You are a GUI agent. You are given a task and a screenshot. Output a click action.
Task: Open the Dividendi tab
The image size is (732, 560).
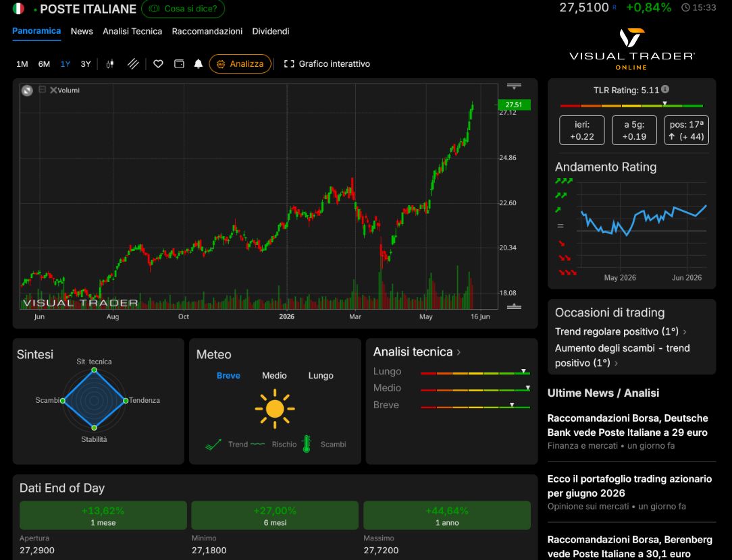point(270,31)
